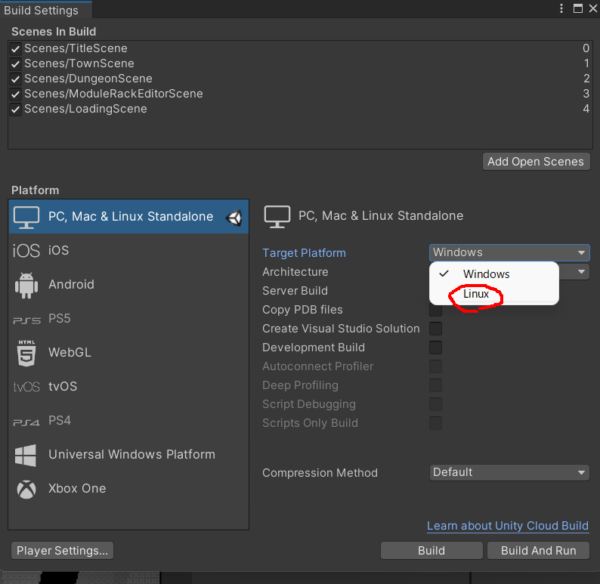
Task: Select Scenes/ModuleRackEditorScene row text
Action: click(x=114, y=94)
